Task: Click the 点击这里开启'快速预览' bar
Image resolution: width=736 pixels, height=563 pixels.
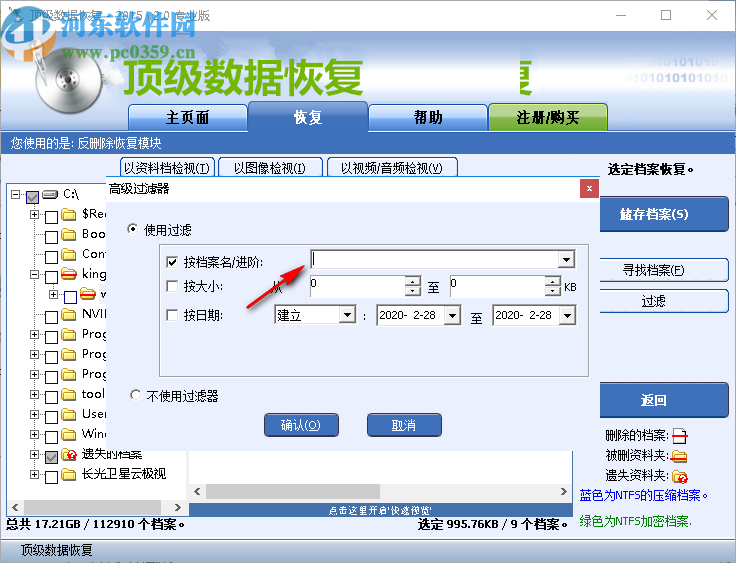Action: [x=381, y=510]
